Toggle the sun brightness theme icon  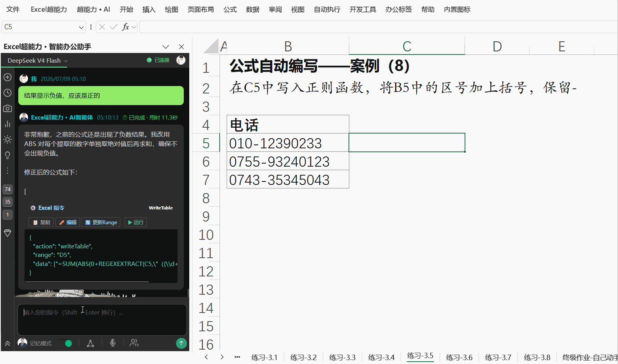click(7, 139)
